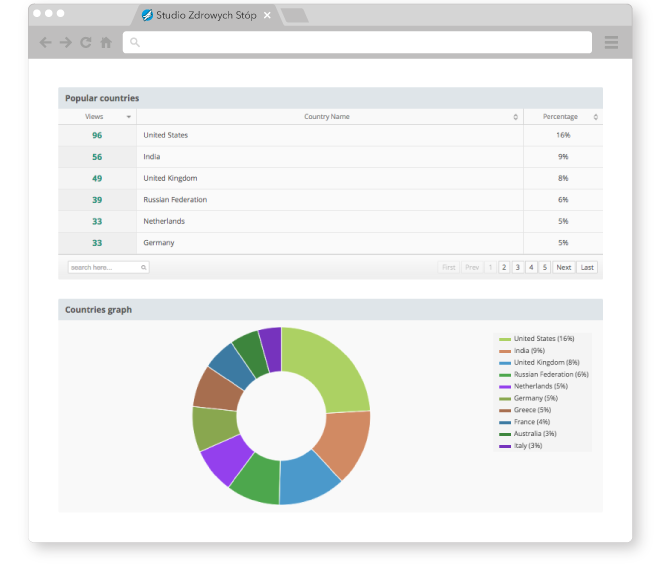666x566 pixels.
Task: Toggle Netherlands (5%) legend entry
Action: click(x=533, y=386)
